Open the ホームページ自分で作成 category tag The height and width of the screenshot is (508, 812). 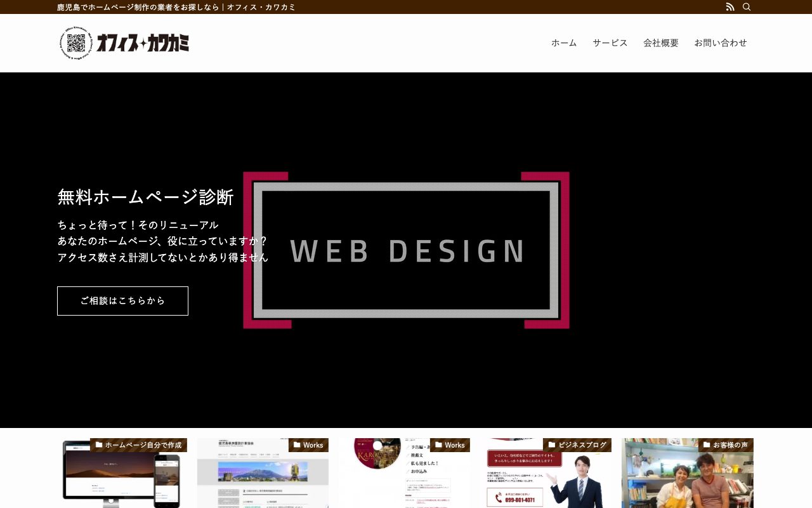pyautogui.click(x=138, y=445)
